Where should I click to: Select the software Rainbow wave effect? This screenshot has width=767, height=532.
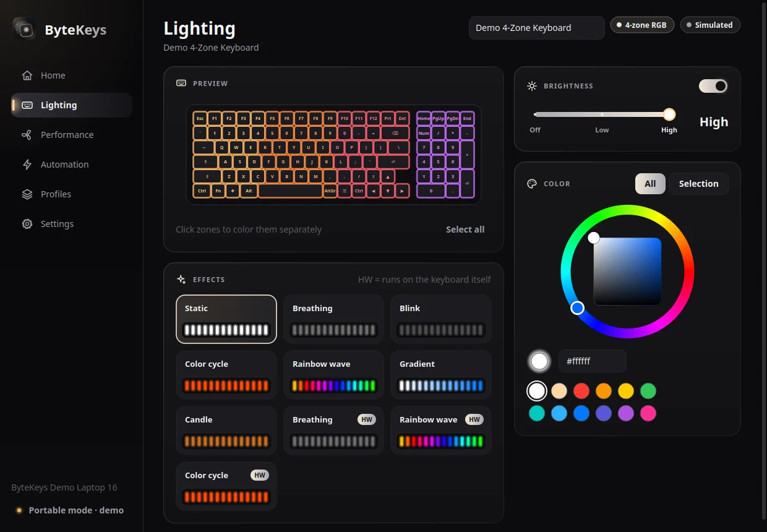(x=333, y=375)
